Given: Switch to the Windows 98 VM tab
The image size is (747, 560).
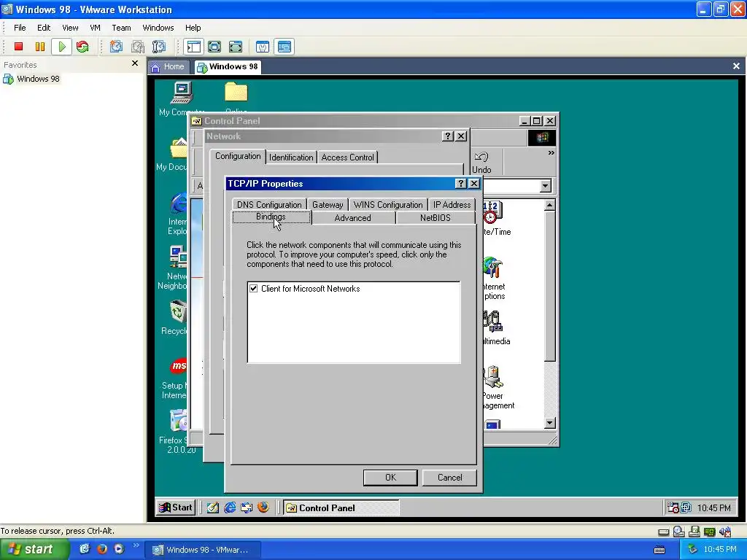Looking at the screenshot, I should (228, 66).
